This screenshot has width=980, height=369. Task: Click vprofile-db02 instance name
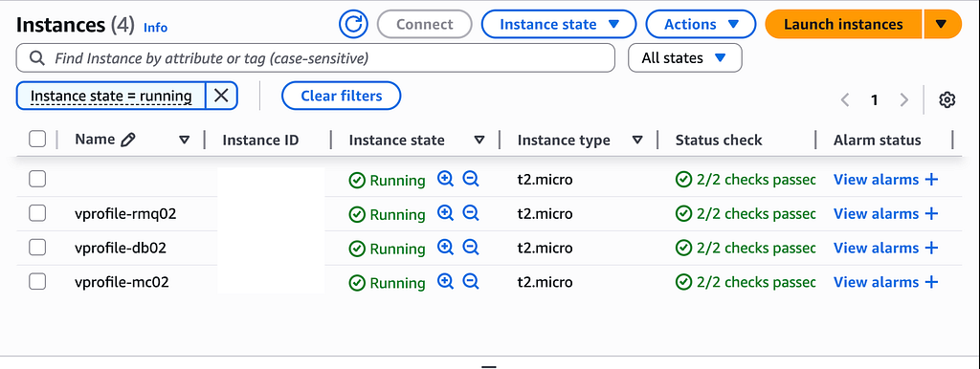click(x=121, y=249)
